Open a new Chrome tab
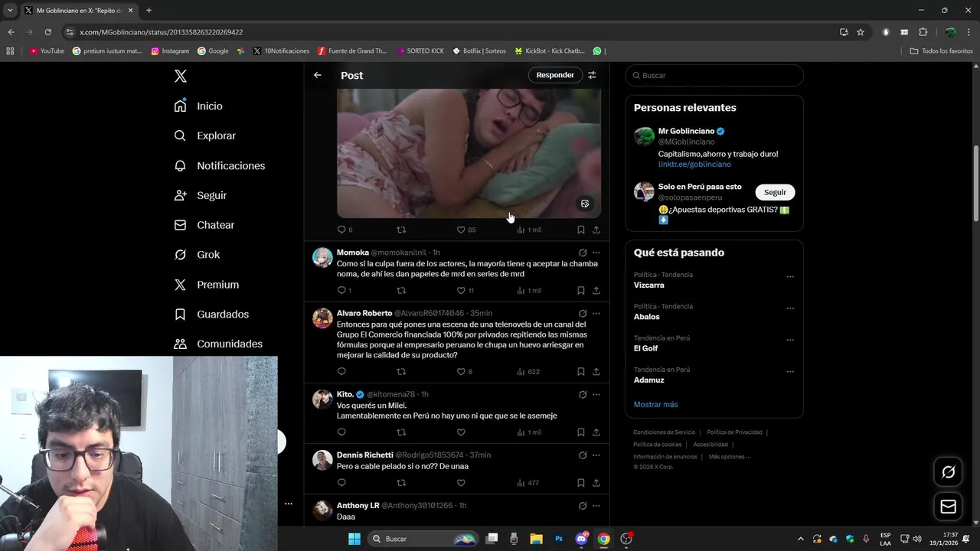The image size is (980, 551). point(149,10)
